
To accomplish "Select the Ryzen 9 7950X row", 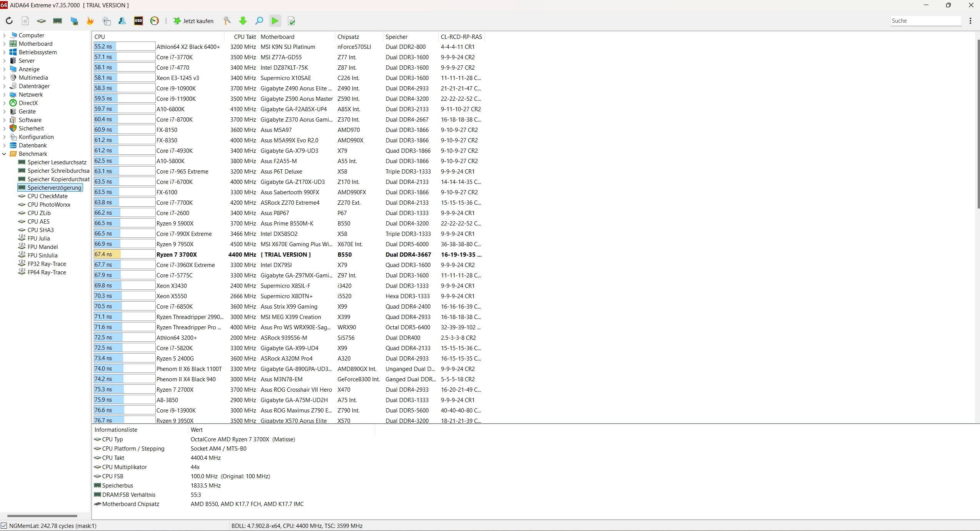I will click(288, 244).
